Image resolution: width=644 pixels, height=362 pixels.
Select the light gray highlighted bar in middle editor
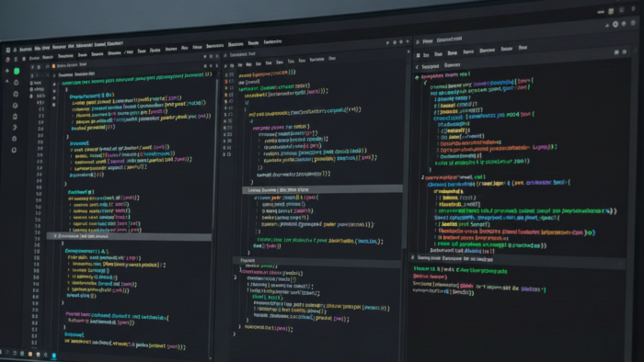click(322, 189)
